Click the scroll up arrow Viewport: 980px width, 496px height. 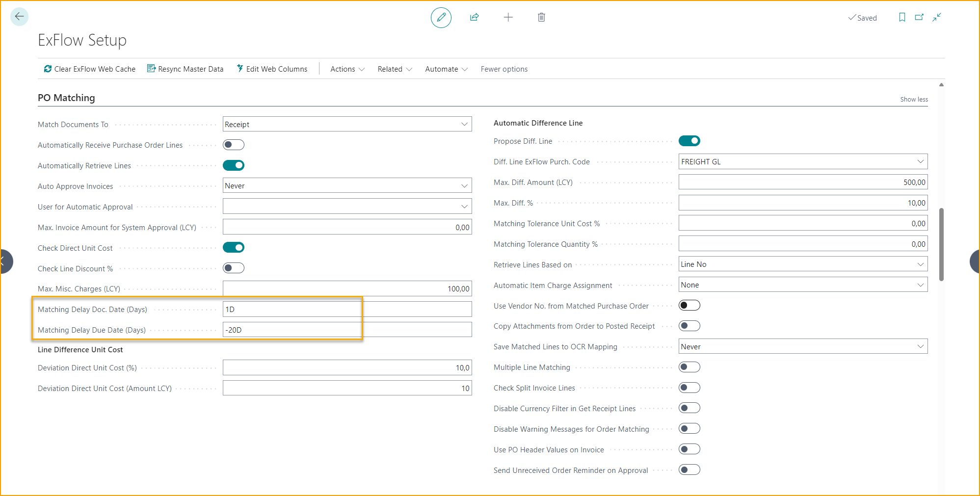point(941,85)
